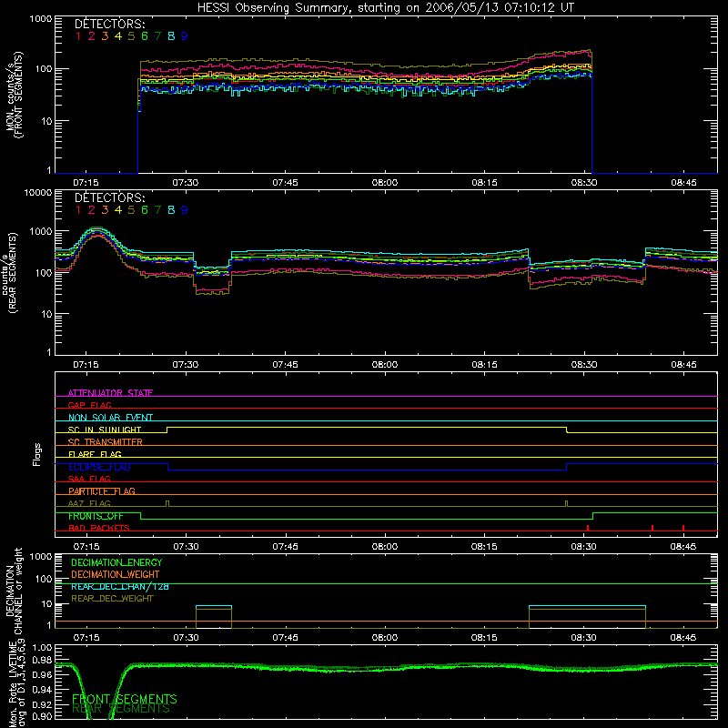Click the 07:30 time label under the rear segments plot
Viewport: 728px width, 728px height.
(186, 365)
